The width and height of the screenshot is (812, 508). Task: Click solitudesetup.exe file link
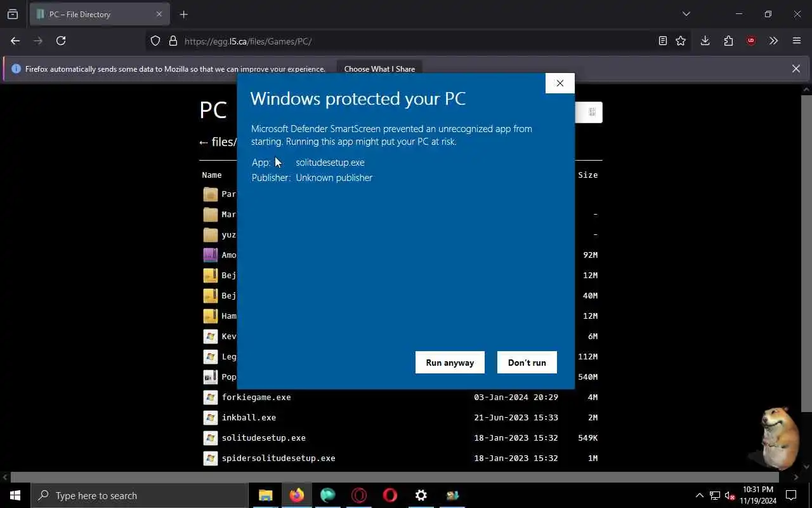[263, 438]
